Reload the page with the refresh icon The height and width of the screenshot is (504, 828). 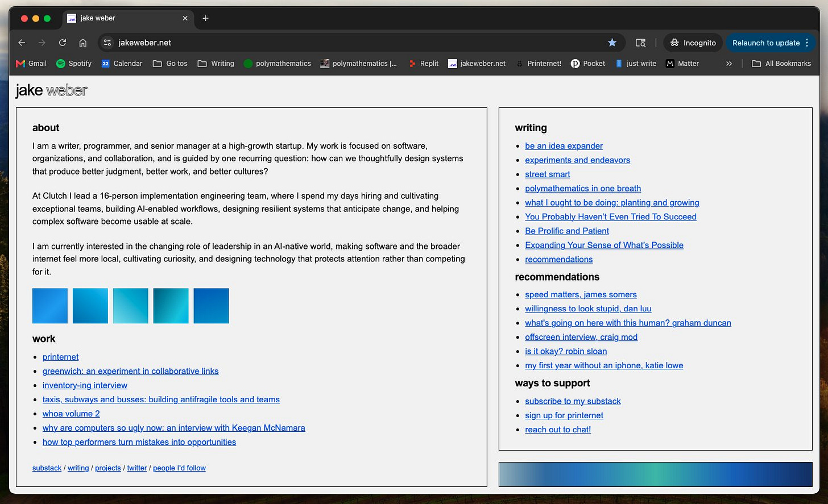(x=63, y=43)
